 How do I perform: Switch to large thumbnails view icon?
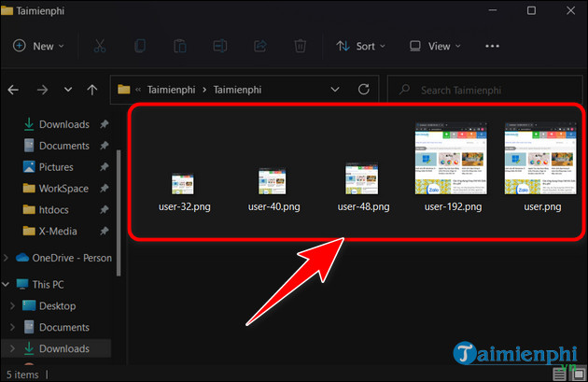[580, 375]
